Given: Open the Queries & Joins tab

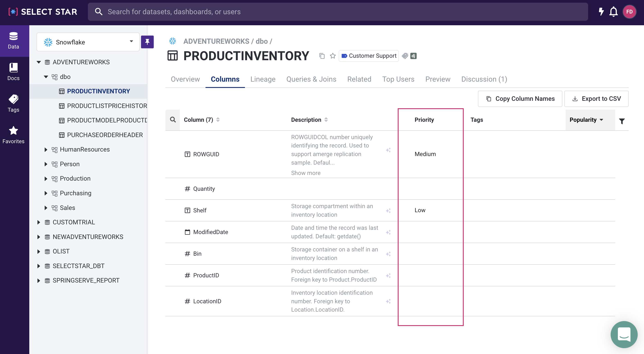Looking at the screenshot, I should 311,79.
